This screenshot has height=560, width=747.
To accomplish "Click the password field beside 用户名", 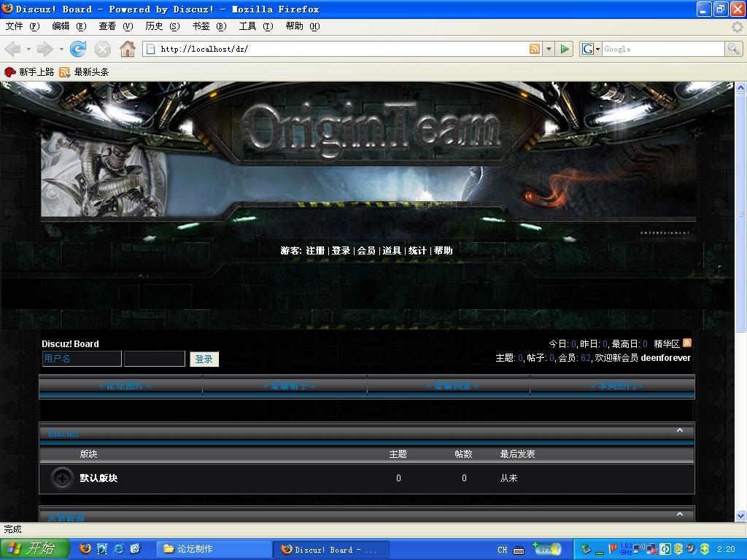I will (x=155, y=359).
